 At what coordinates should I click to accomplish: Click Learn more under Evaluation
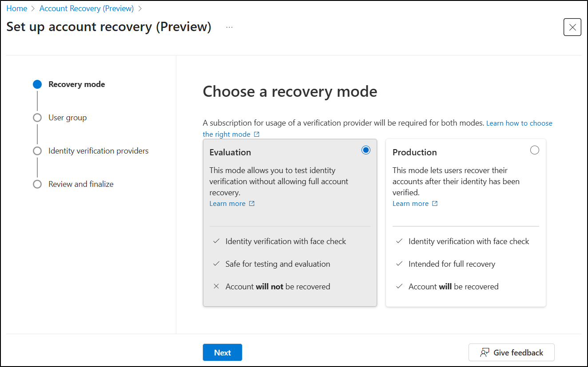[227, 204]
